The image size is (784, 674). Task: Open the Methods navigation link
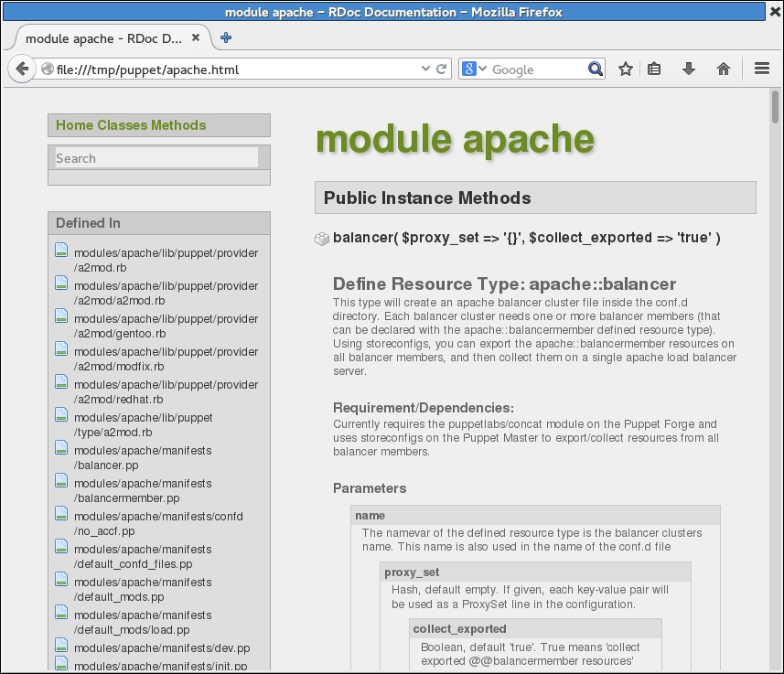pos(178,125)
